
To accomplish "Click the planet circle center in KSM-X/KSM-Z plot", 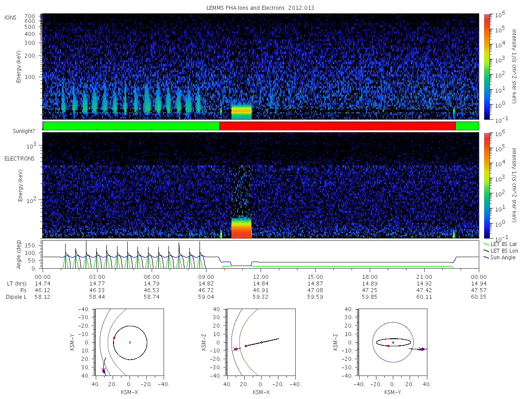I will tap(262, 342).
